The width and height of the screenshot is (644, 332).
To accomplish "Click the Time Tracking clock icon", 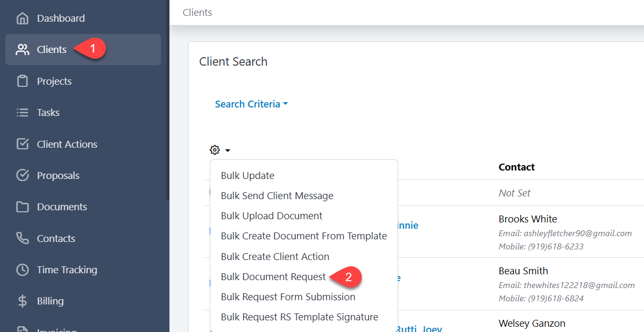I will click(22, 270).
